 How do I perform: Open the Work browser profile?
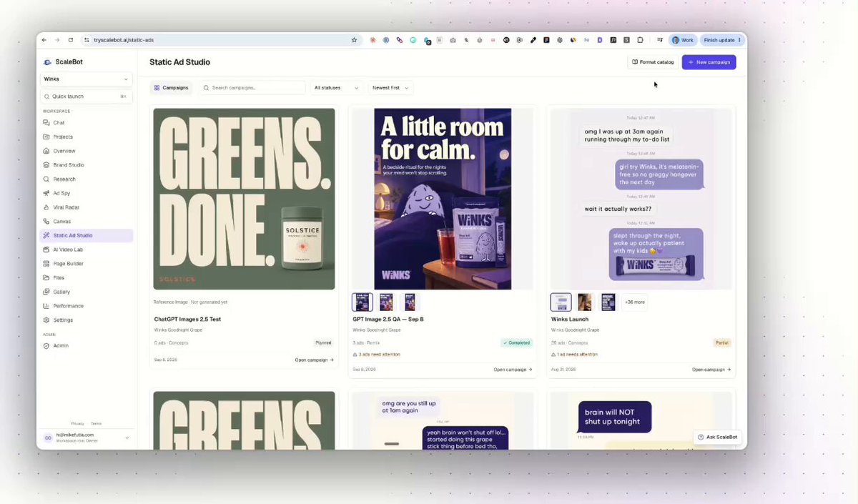(683, 40)
